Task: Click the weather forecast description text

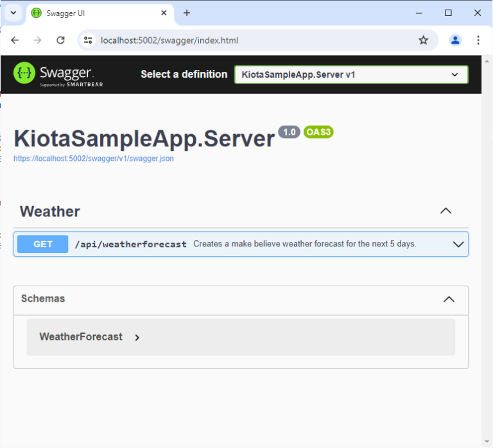Action: 305,244
